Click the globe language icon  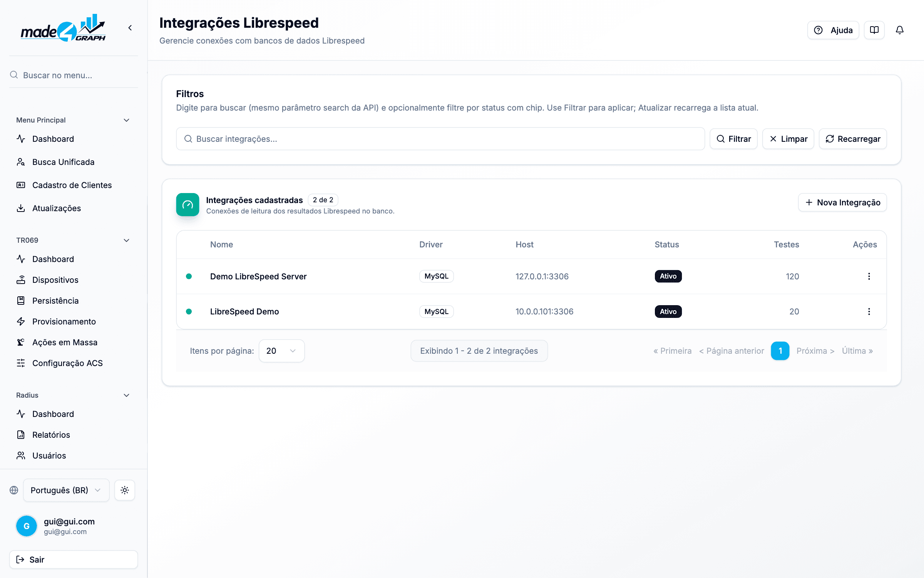pos(14,490)
